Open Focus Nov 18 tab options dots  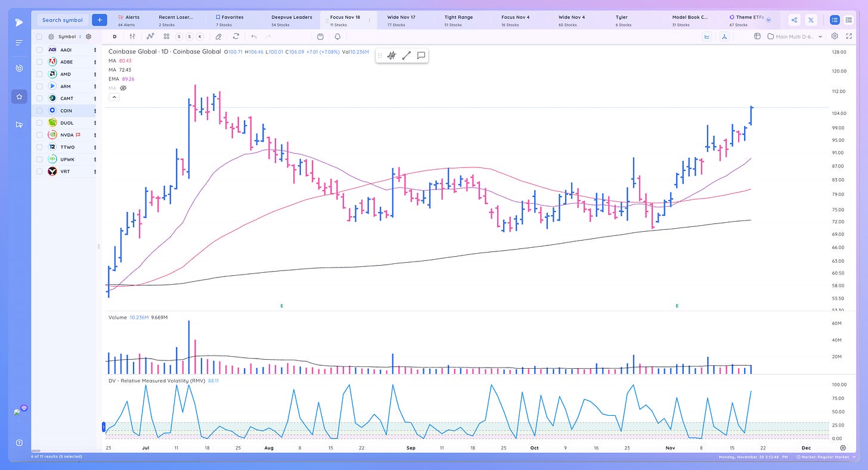pos(369,20)
